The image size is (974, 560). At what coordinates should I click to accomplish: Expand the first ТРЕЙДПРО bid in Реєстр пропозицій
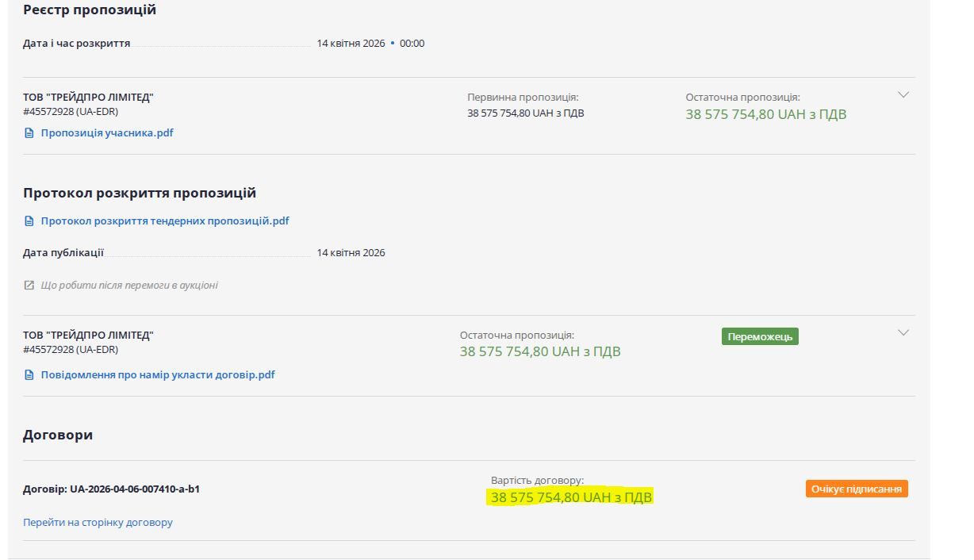[x=903, y=95]
